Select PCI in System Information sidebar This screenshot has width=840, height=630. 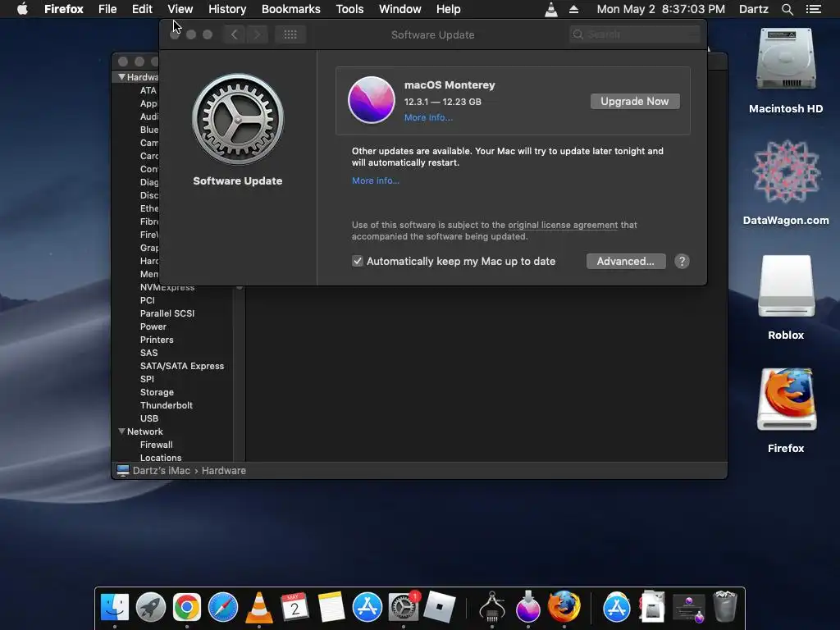148,300
